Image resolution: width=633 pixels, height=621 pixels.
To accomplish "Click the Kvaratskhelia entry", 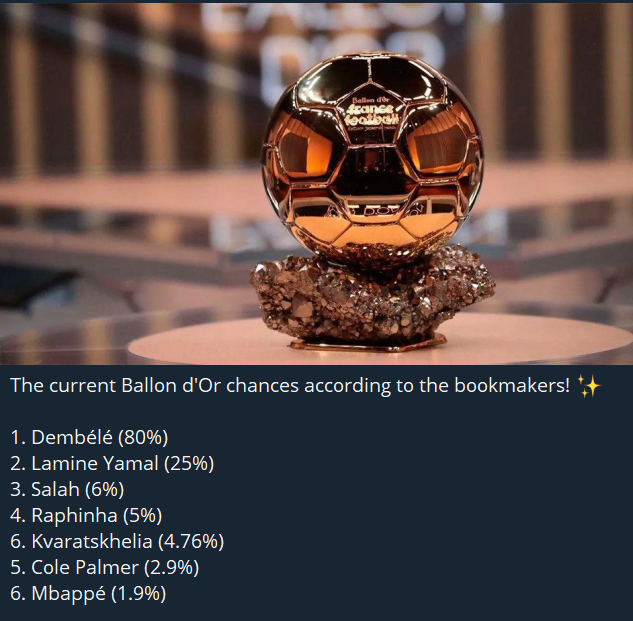I will pos(116,541).
